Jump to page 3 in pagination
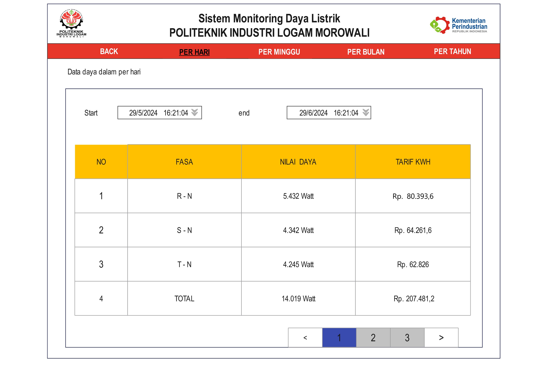 (x=407, y=337)
